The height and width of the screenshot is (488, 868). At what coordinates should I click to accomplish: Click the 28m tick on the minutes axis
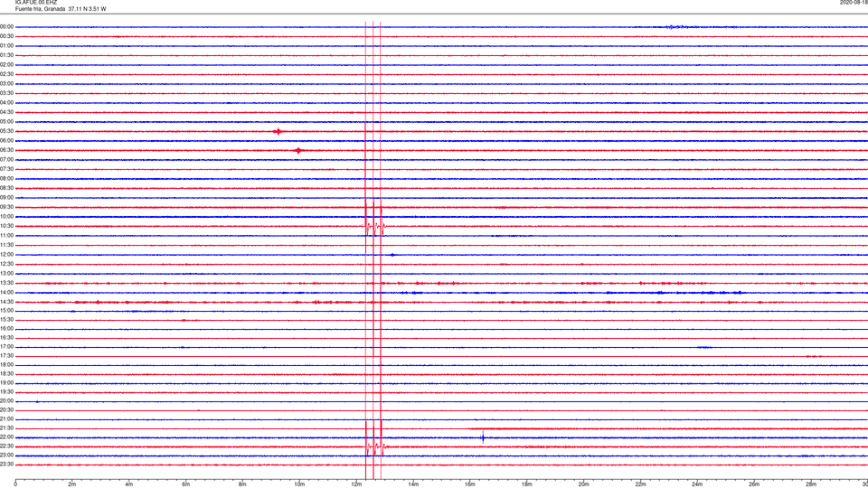coord(811,484)
